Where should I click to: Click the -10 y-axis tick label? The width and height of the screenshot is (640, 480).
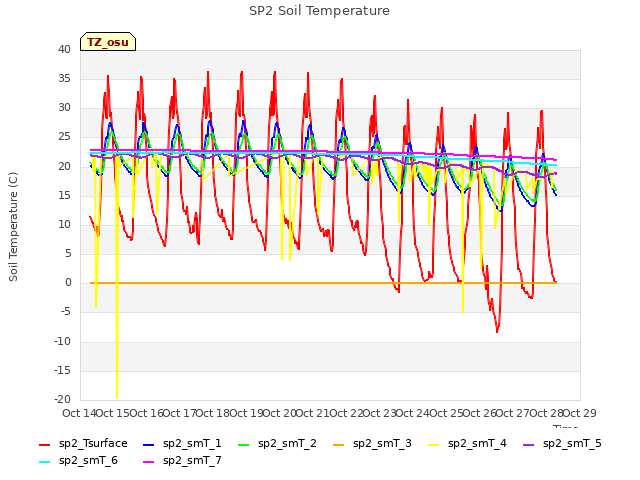point(62,341)
